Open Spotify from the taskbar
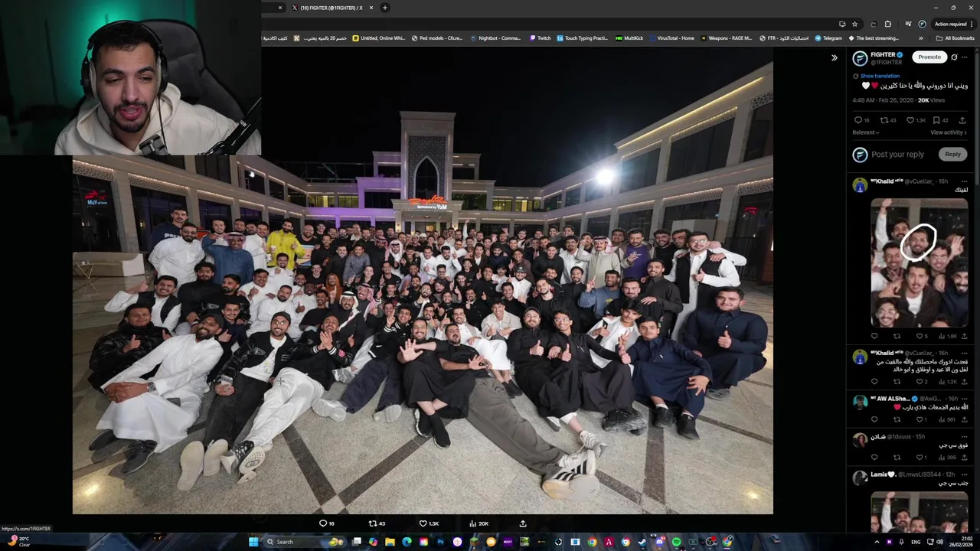The image size is (980, 551). [676, 542]
